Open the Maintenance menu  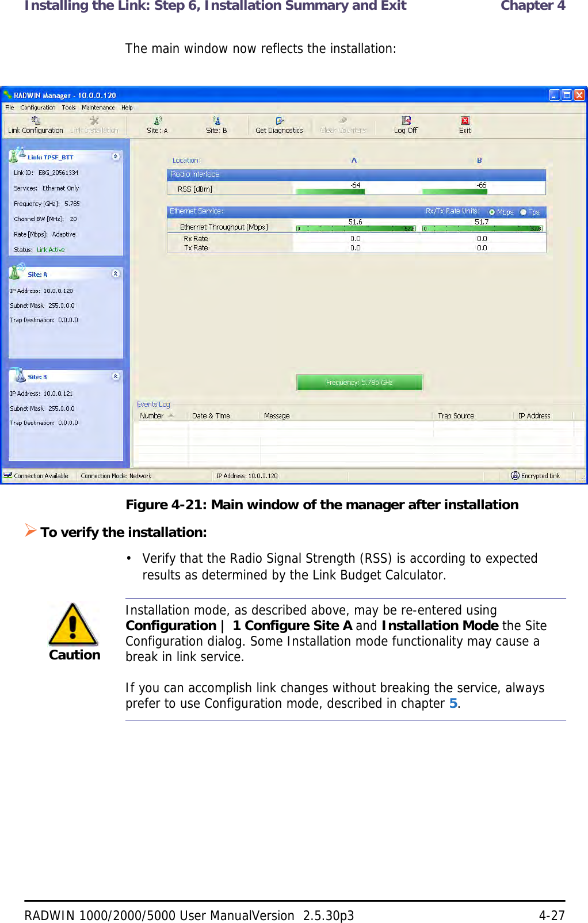(98, 108)
